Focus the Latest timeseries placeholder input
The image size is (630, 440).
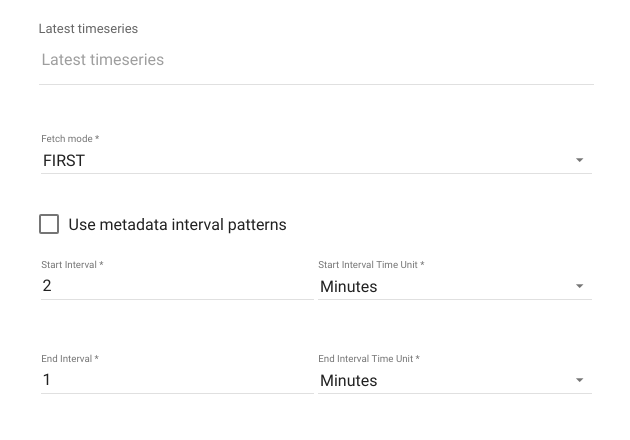pos(316,60)
